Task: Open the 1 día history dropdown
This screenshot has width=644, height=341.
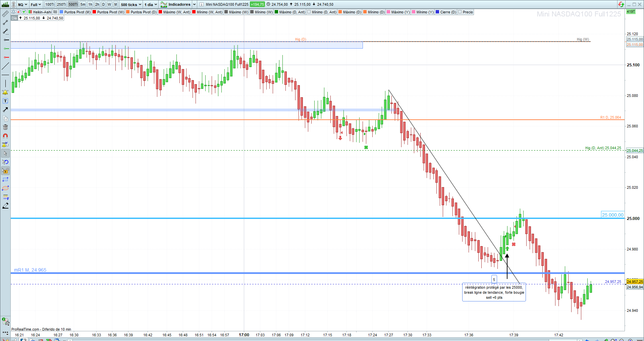Action: 151,4
